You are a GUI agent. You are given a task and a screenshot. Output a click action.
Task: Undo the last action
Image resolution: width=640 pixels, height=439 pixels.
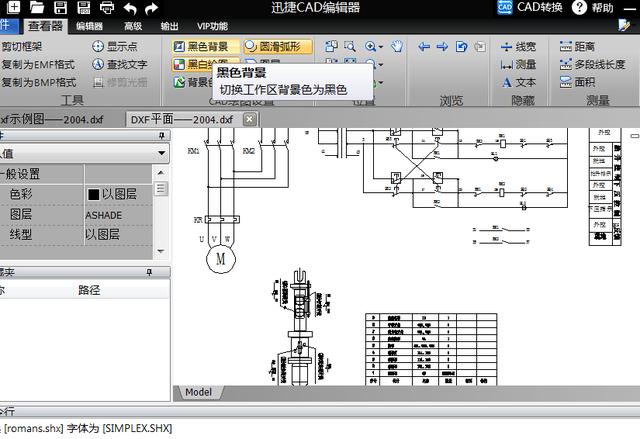tap(130, 8)
